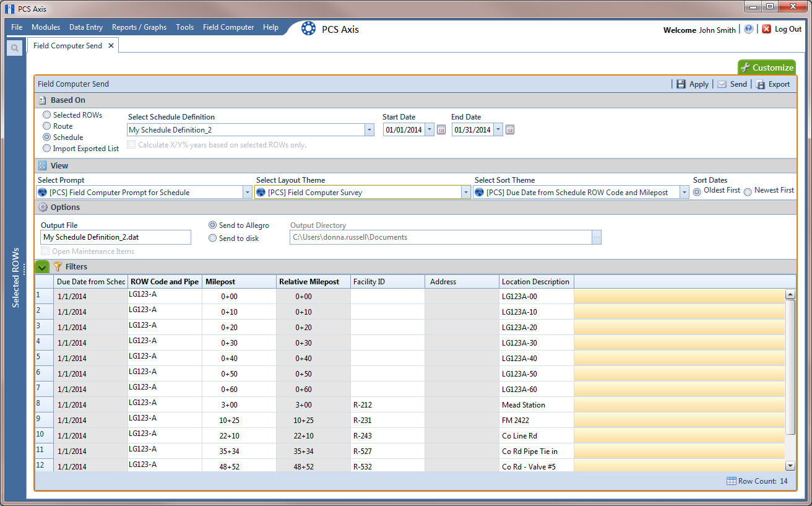Choose Newest First sort dates
Screen dimensions: 812x506
click(x=748, y=191)
